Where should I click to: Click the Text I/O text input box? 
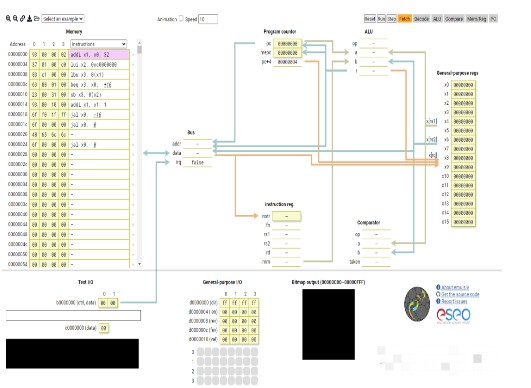point(73,316)
